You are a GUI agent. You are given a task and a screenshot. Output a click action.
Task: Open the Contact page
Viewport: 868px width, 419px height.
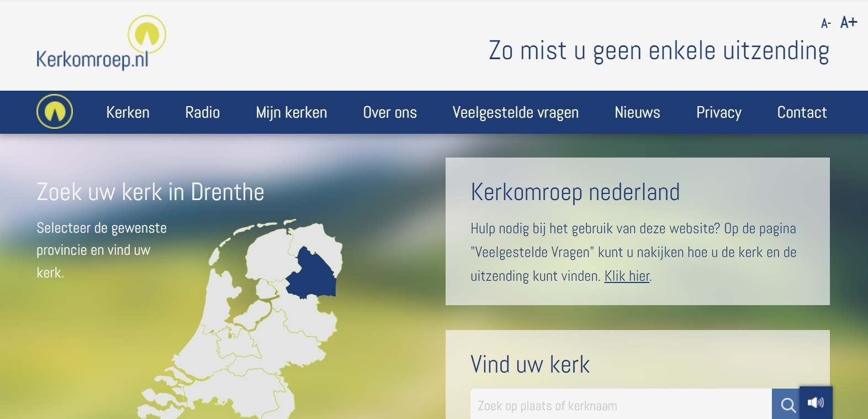pos(802,112)
